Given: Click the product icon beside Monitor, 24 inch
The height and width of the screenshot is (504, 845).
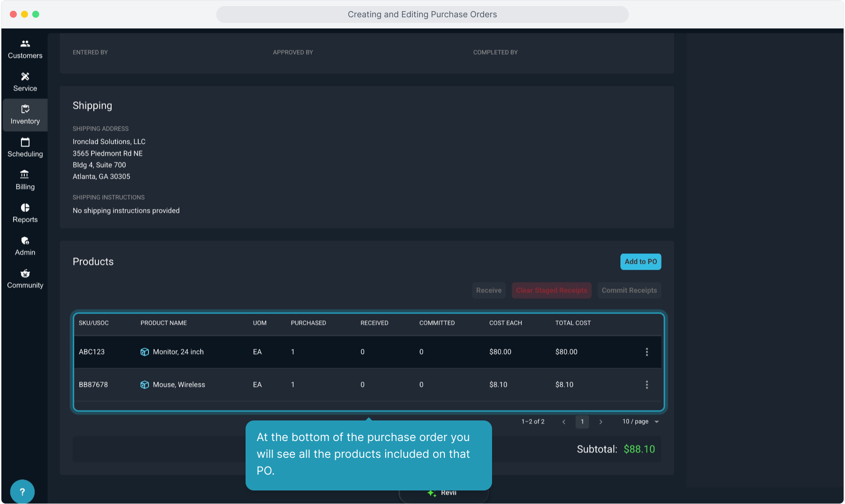Looking at the screenshot, I should point(145,352).
